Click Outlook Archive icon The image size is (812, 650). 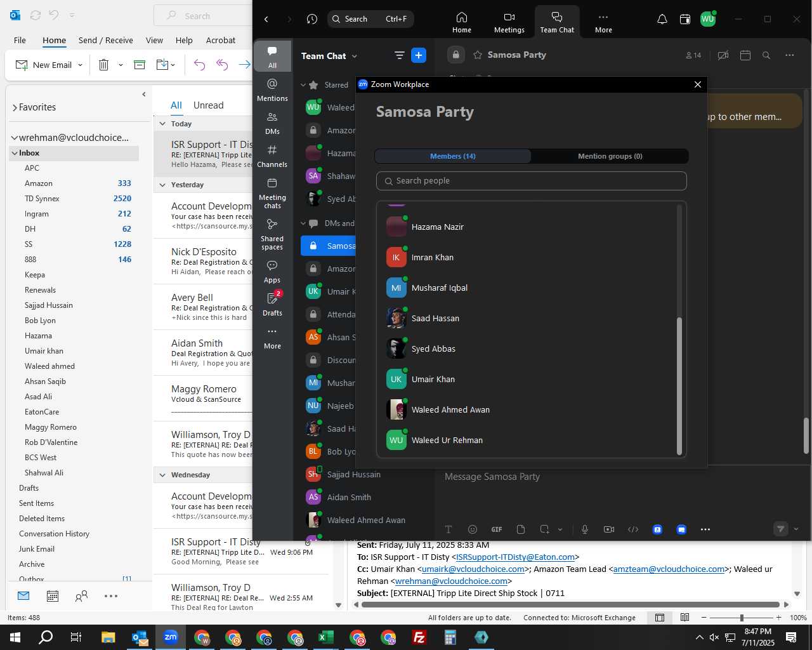click(140, 65)
